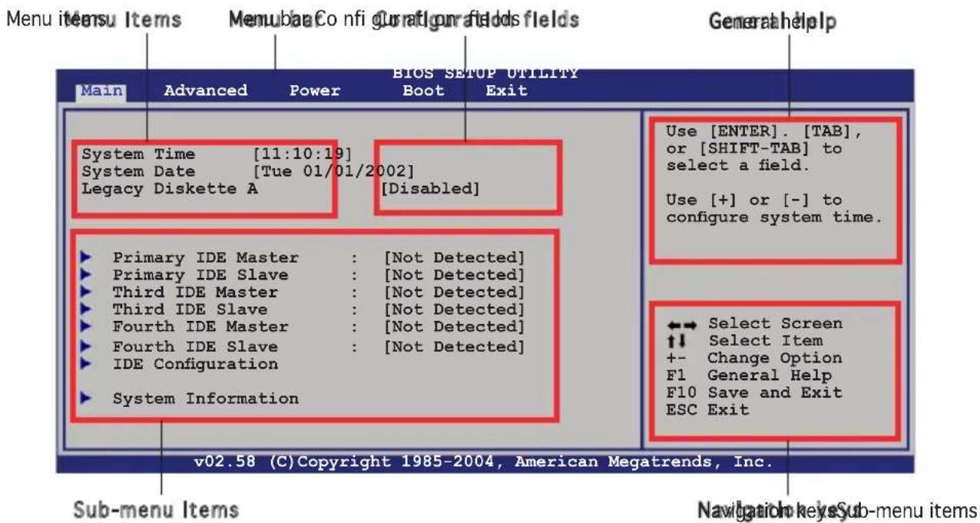This screenshot has width=980, height=523.
Task: Click the 'Select Item' navigation text
Action: point(765,340)
